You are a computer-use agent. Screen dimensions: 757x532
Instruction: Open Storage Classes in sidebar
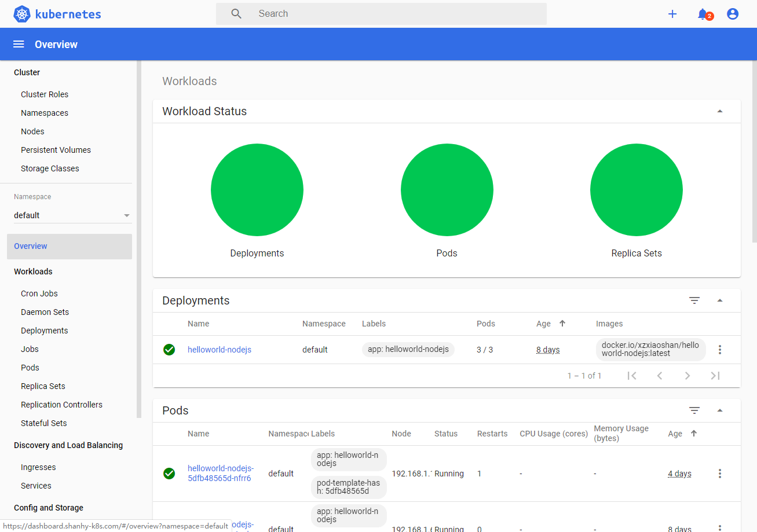pyautogui.click(x=50, y=168)
